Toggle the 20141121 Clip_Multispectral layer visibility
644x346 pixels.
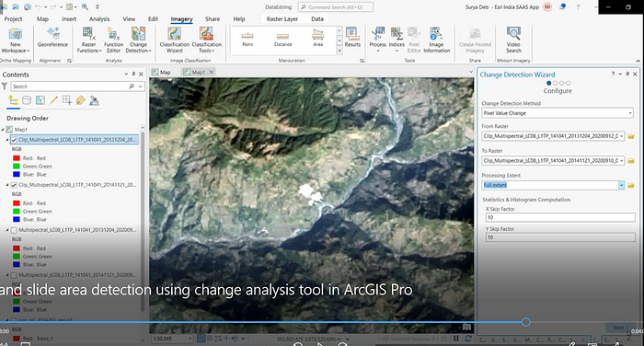click(14, 185)
